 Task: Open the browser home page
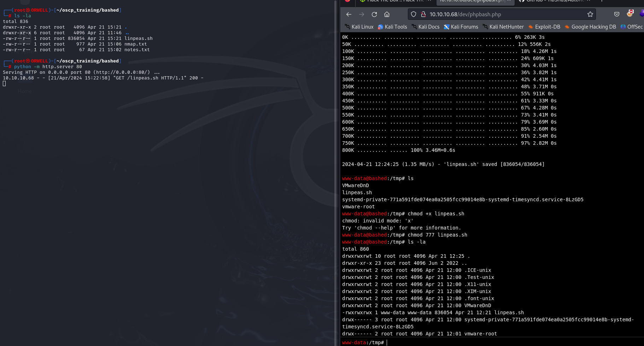387,14
